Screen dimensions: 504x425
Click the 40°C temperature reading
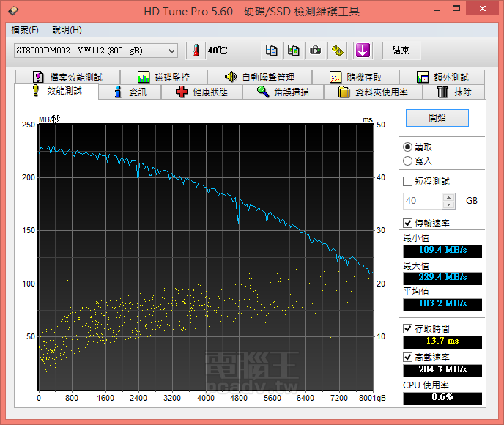coord(218,51)
